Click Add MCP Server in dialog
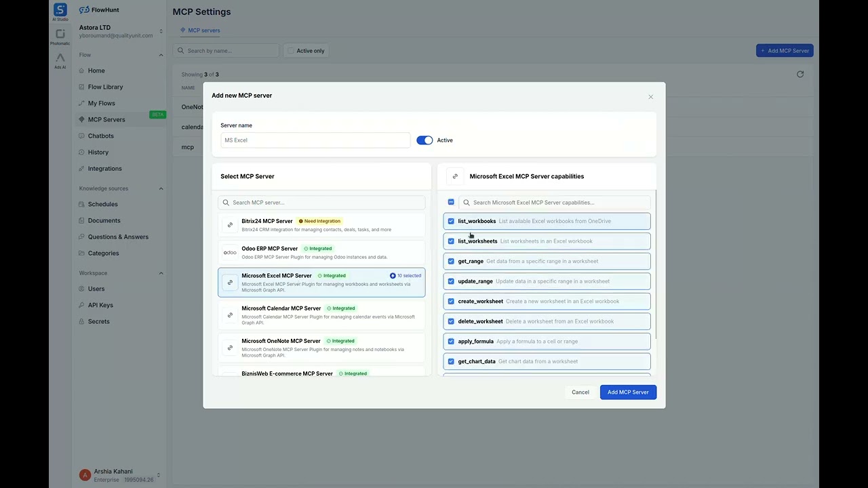Image resolution: width=868 pixels, height=488 pixels. coord(628,392)
